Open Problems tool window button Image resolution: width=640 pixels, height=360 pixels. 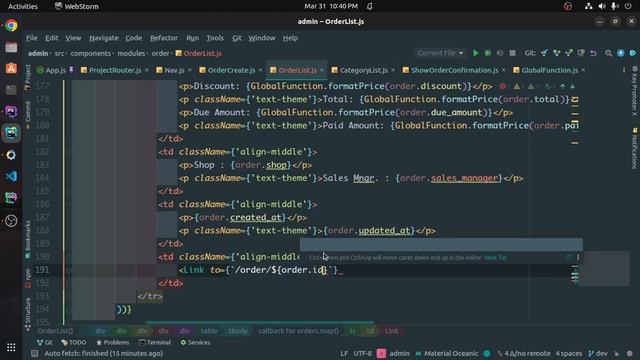(113, 342)
